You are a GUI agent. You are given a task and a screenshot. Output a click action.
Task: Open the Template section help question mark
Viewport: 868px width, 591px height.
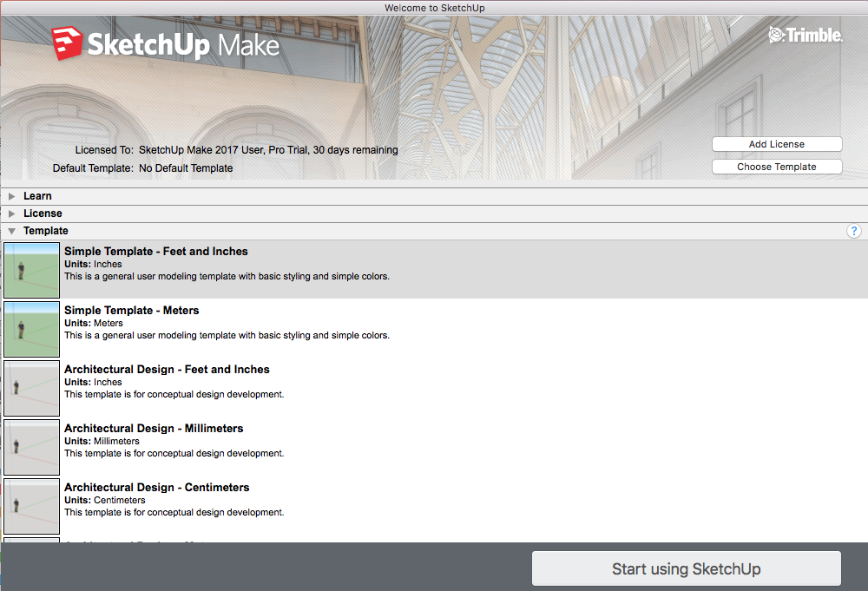click(854, 231)
